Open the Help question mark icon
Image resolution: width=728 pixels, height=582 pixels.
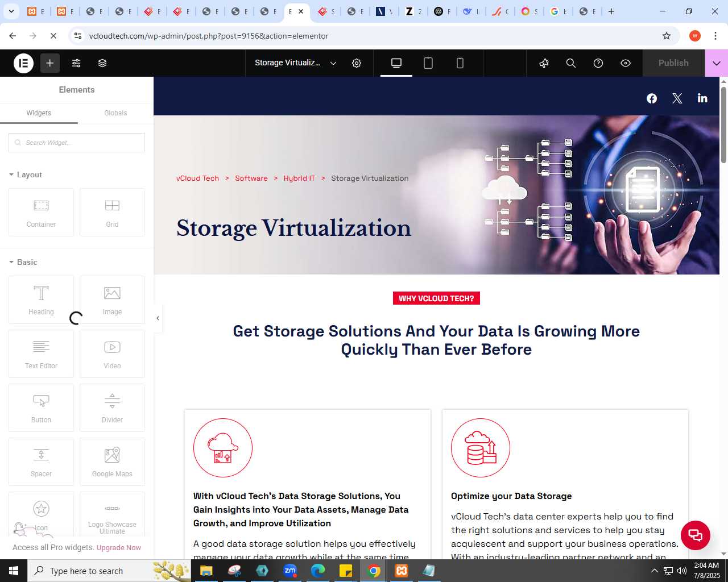pyautogui.click(x=598, y=63)
